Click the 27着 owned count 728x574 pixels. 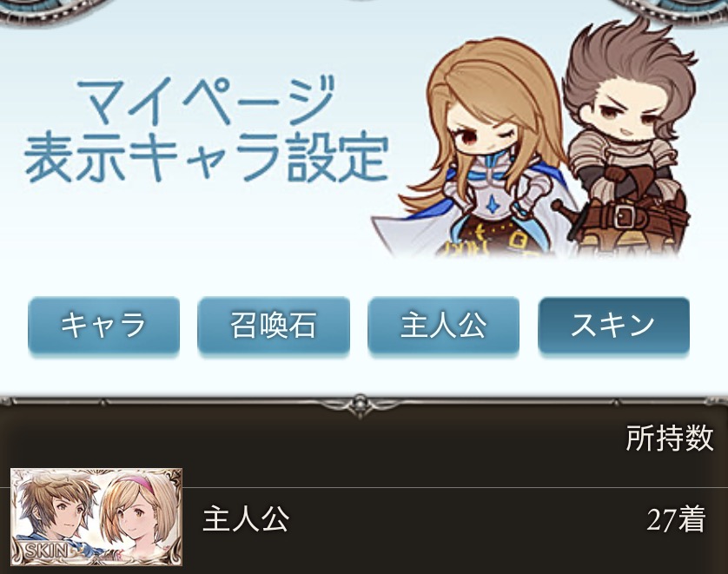click(x=676, y=519)
